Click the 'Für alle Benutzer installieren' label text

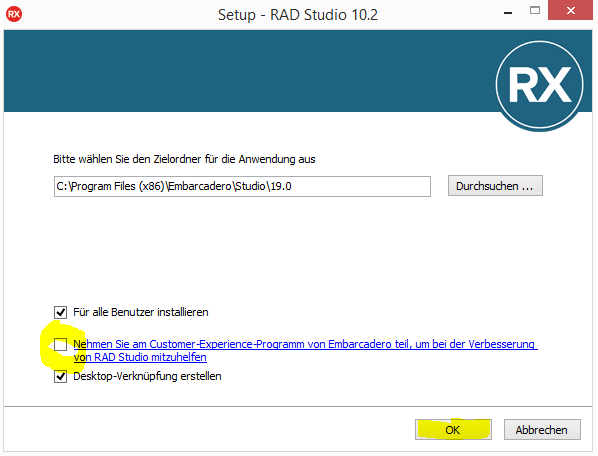(x=141, y=312)
